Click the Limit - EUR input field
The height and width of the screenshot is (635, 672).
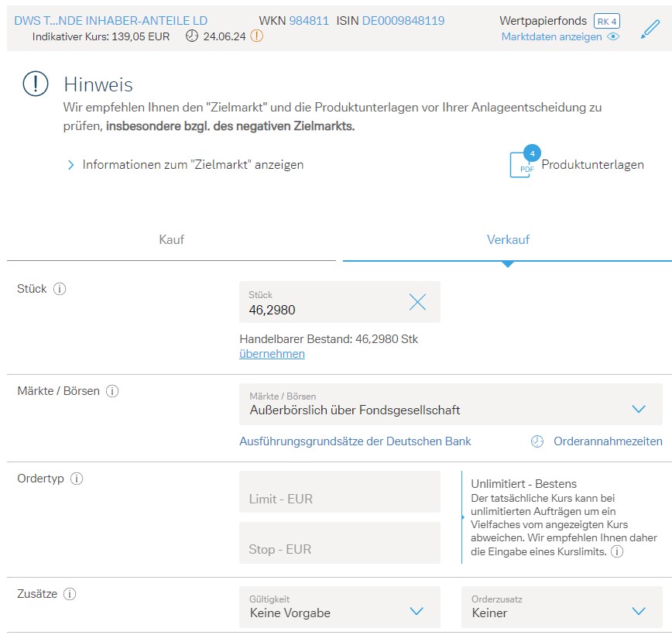[x=339, y=493]
